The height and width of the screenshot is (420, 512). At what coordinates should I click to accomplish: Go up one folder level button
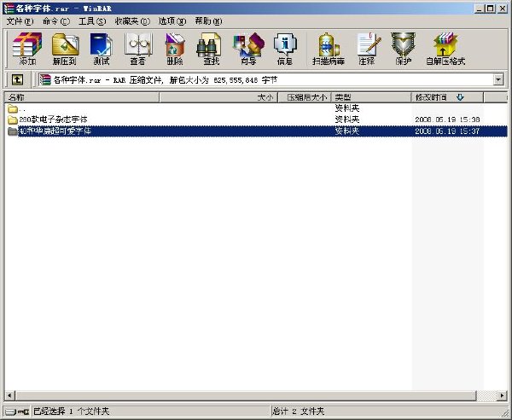17,79
